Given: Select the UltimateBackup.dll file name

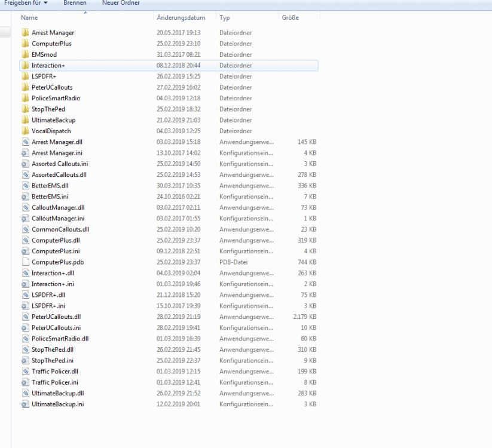Looking at the screenshot, I should (x=58, y=393).
